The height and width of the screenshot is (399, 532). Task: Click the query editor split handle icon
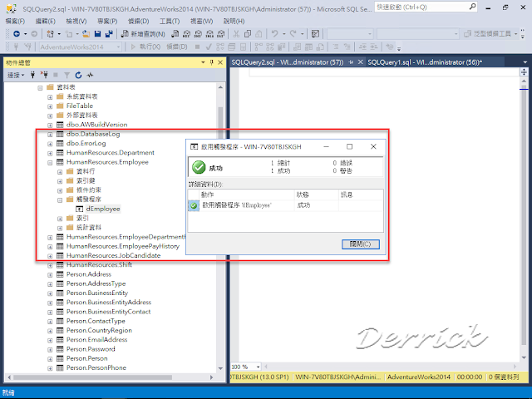pos(524,72)
